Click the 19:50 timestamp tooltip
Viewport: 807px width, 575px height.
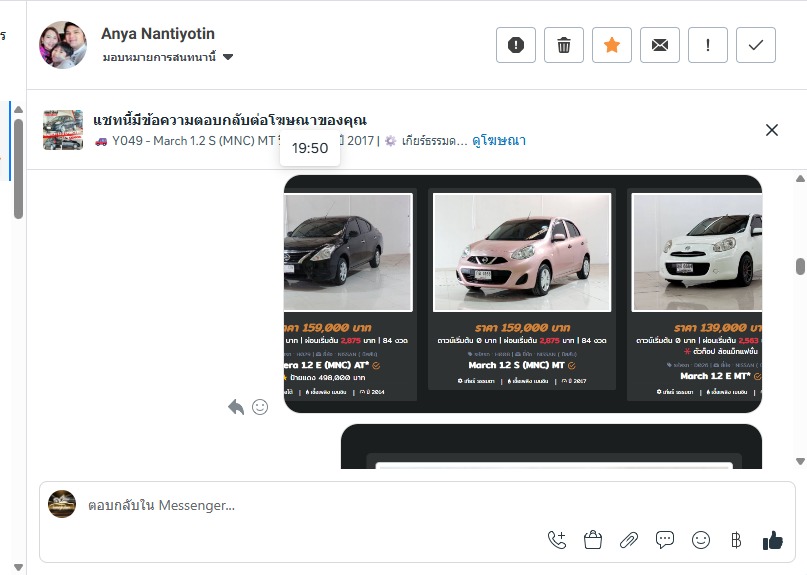(x=310, y=148)
